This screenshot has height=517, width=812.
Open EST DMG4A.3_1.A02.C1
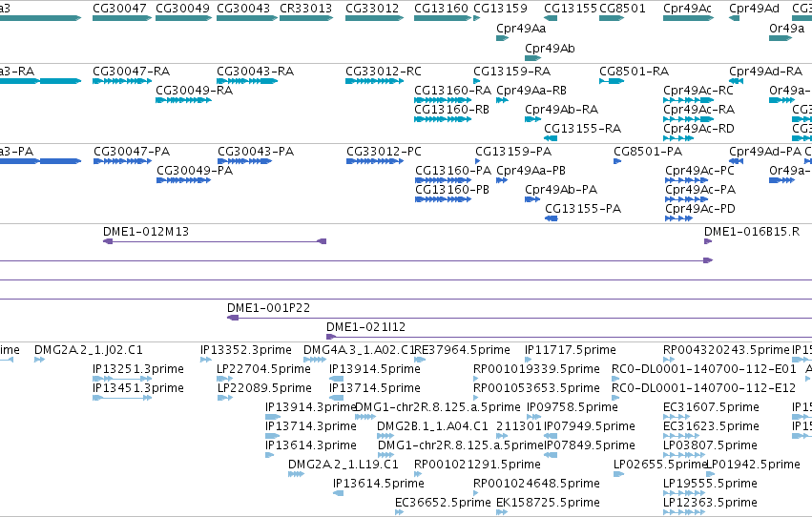pyautogui.click(x=315, y=360)
